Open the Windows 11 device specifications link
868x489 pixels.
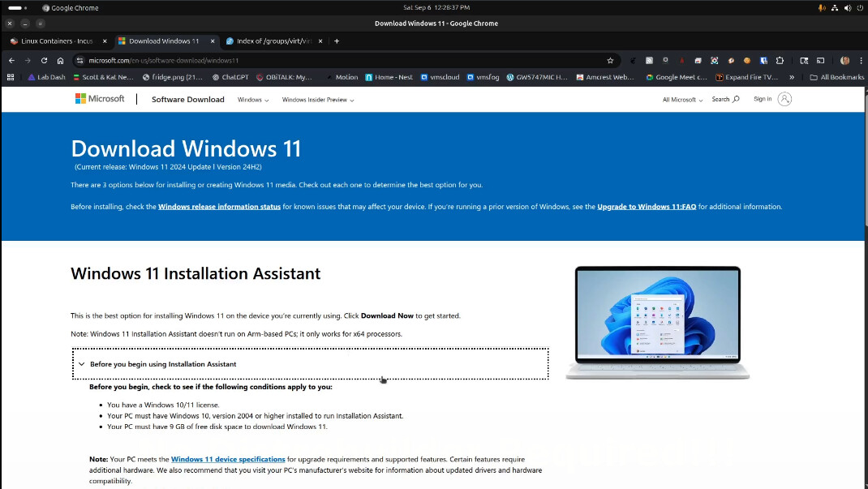(x=228, y=459)
